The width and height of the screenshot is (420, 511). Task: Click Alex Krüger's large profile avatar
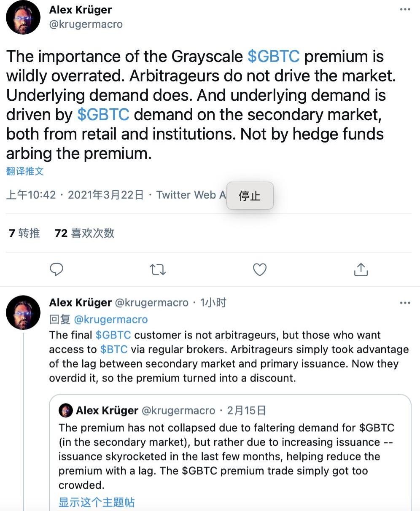click(x=23, y=17)
